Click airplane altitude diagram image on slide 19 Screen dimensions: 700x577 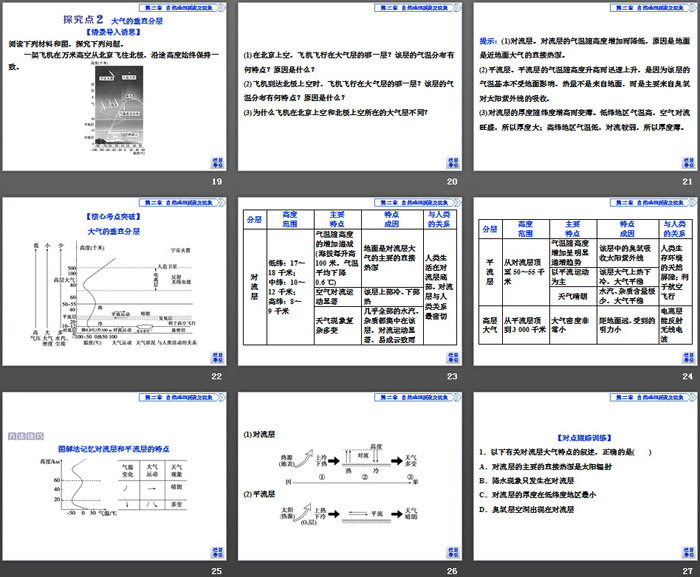(118, 110)
